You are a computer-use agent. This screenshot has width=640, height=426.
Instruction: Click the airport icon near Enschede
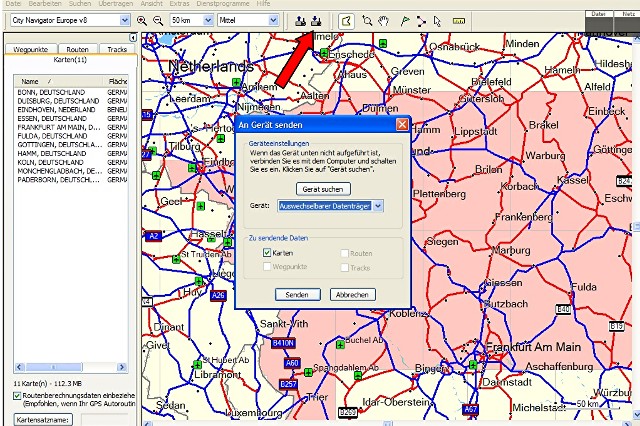click(x=324, y=53)
